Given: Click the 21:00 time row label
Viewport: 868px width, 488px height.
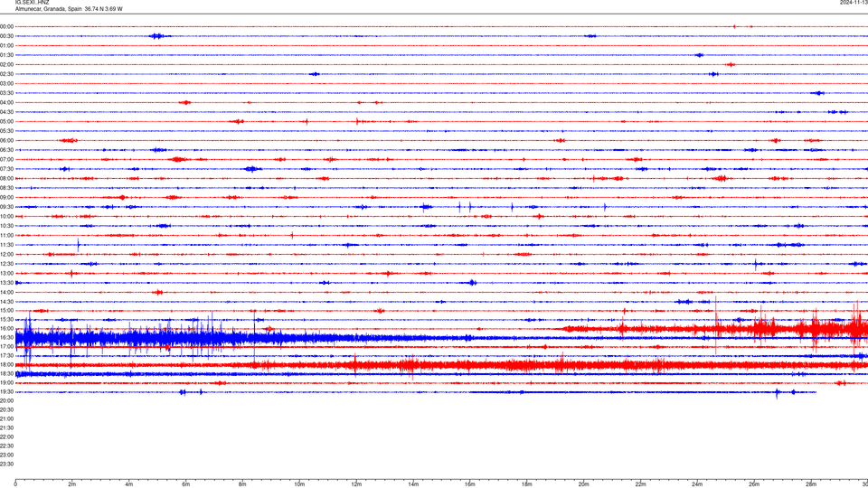Looking at the screenshot, I should point(6,418).
